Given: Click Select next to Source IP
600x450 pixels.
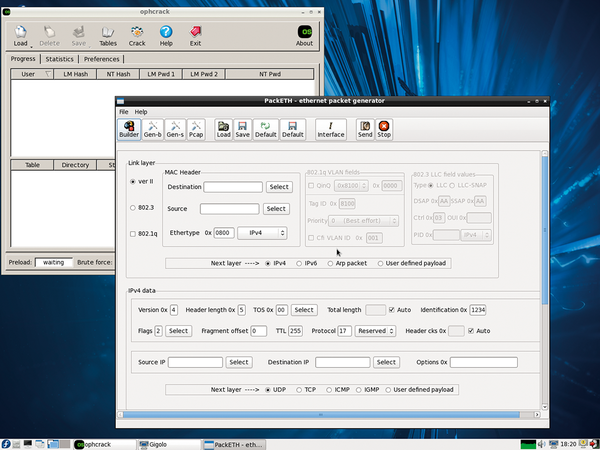Looking at the screenshot, I should pos(238,362).
